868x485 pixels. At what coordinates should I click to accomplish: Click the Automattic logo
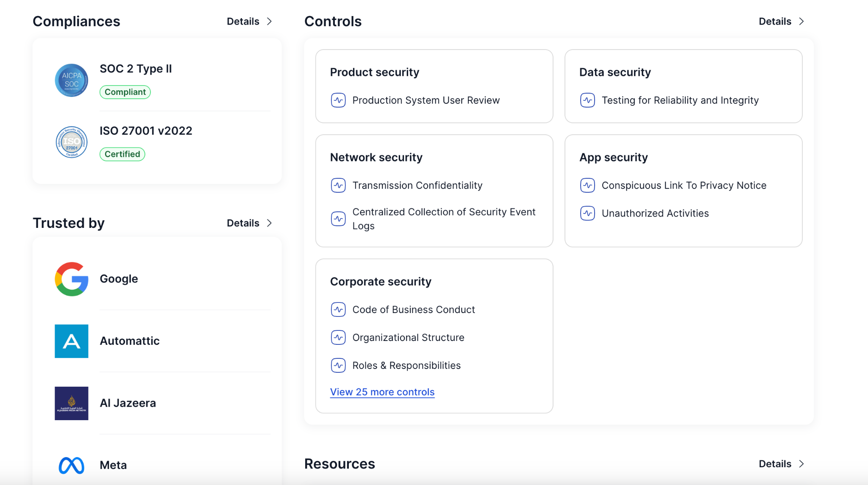[72, 341]
